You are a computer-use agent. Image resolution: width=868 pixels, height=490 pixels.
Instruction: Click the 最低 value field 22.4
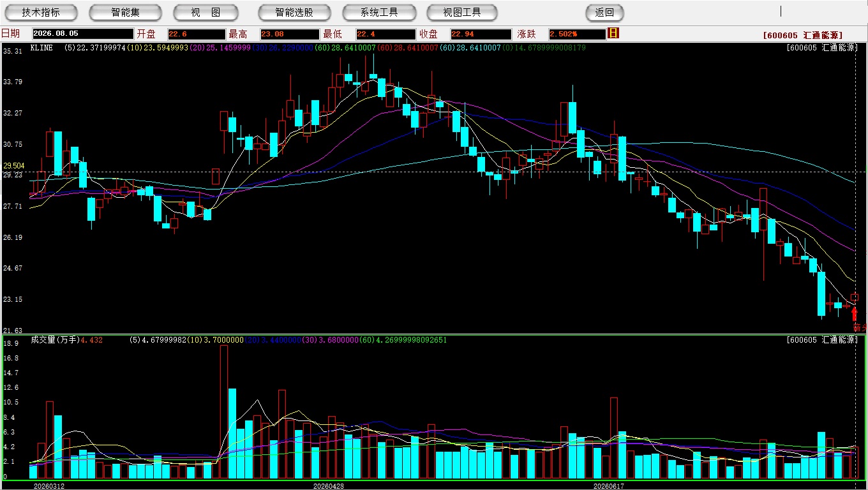pyautogui.click(x=385, y=34)
